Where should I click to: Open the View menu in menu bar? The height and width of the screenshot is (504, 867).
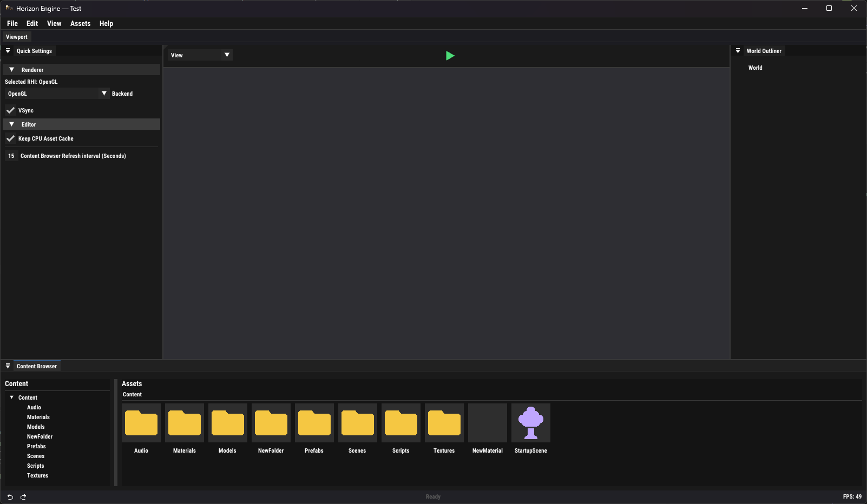[x=54, y=23]
